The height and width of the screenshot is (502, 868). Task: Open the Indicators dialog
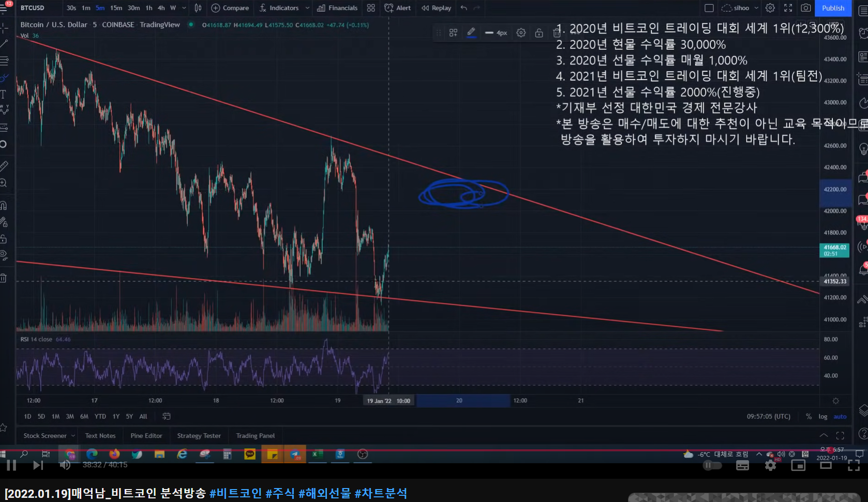pyautogui.click(x=279, y=8)
